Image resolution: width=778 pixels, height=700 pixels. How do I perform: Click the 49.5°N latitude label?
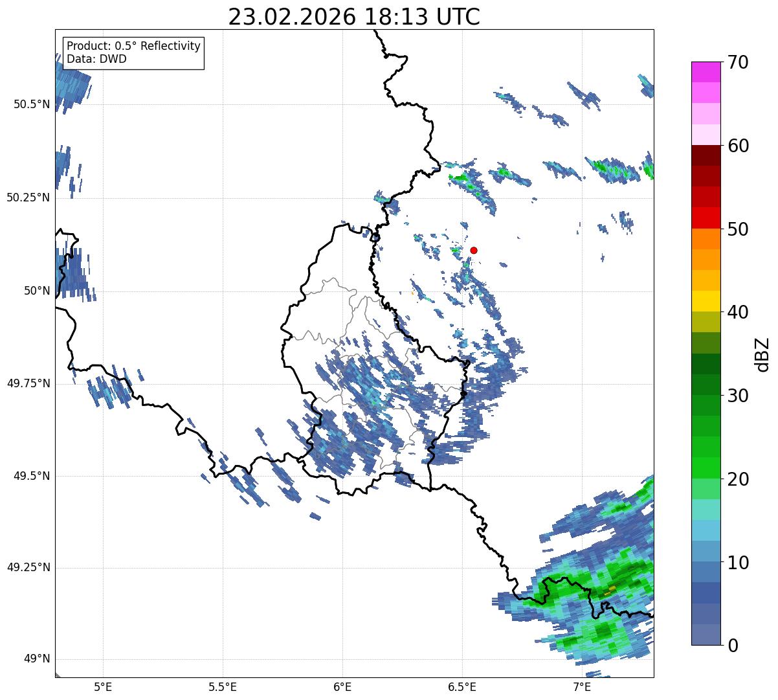32,476
